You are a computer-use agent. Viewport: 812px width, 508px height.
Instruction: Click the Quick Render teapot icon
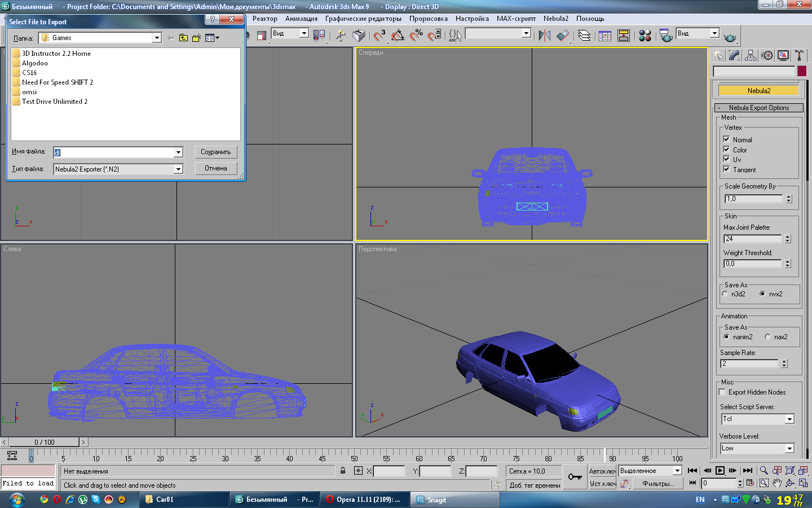730,37
